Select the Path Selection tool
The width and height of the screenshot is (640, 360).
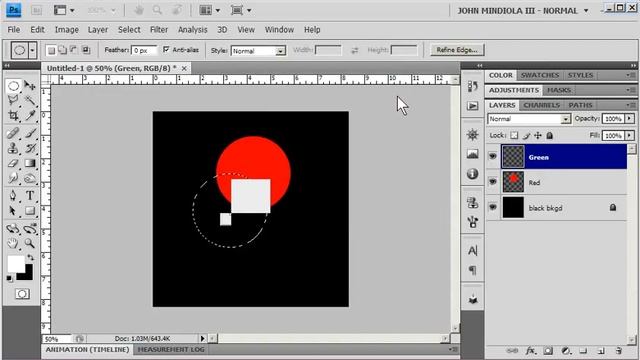pyautogui.click(x=13, y=211)
